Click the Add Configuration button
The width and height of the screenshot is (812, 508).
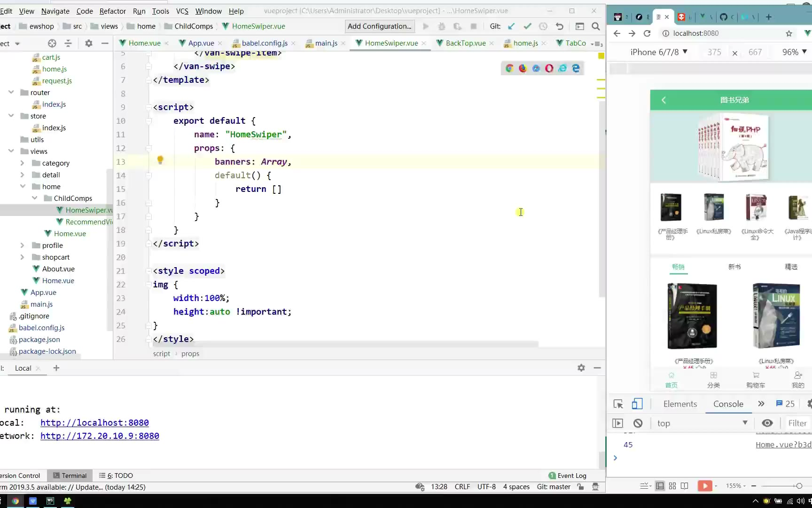pyautogui.click(x=379, y=26)
